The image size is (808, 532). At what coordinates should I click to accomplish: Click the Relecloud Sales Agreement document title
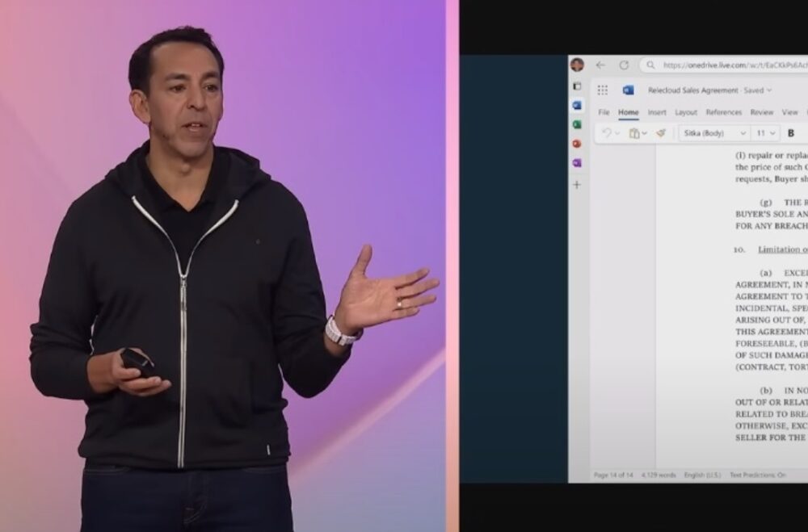point(693,90)
